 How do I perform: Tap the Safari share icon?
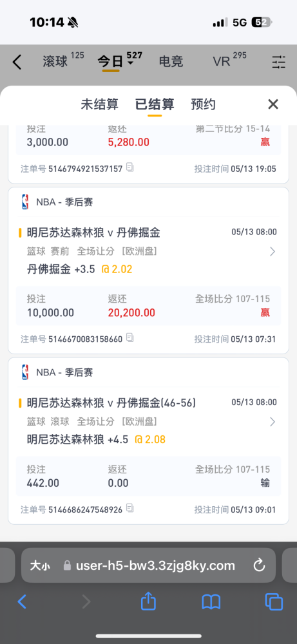click(x=148, y=601)
